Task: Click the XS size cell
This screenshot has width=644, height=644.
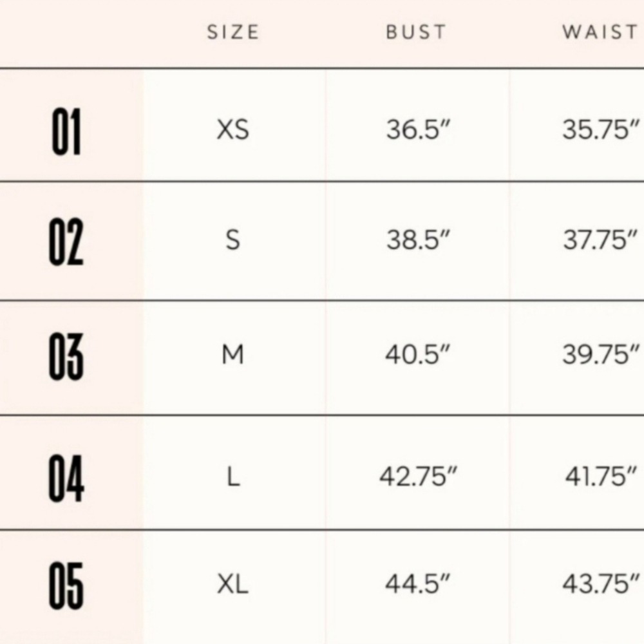Action: pyautogui.click(x=233, y=129)
